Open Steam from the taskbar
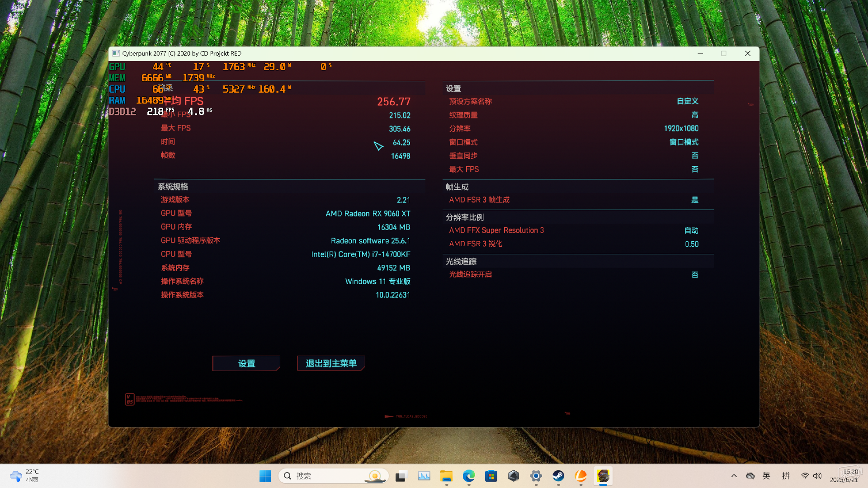 558,476
